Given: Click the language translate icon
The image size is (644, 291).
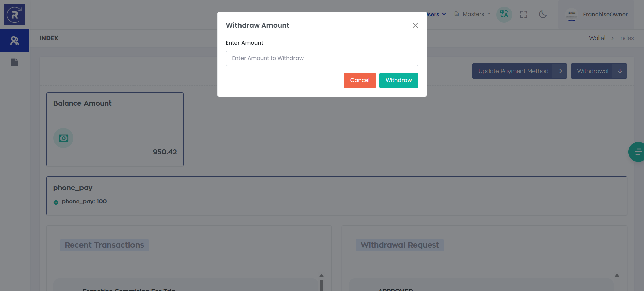Looking at the screenshot, I should (504, 14).
